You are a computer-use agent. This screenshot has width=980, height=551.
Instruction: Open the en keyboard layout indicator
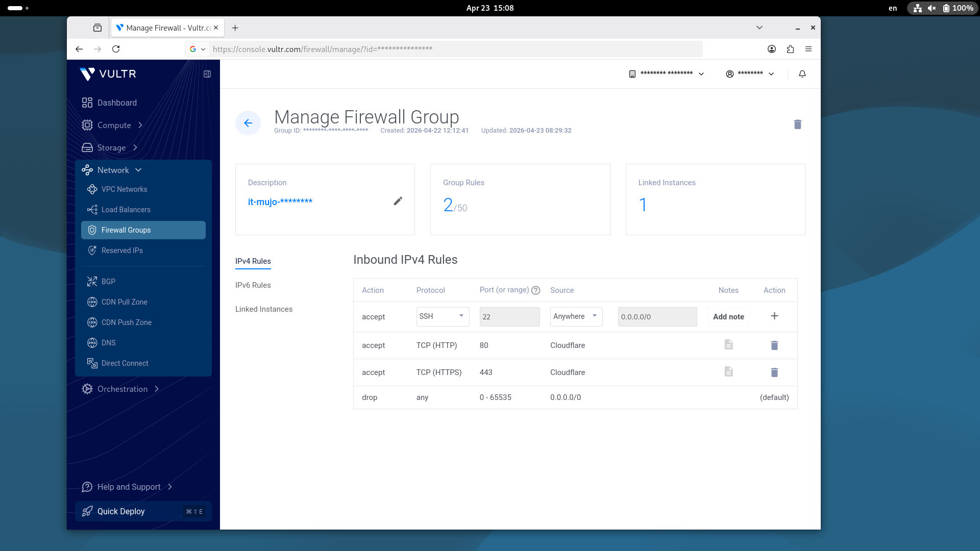tap(893, 8)
